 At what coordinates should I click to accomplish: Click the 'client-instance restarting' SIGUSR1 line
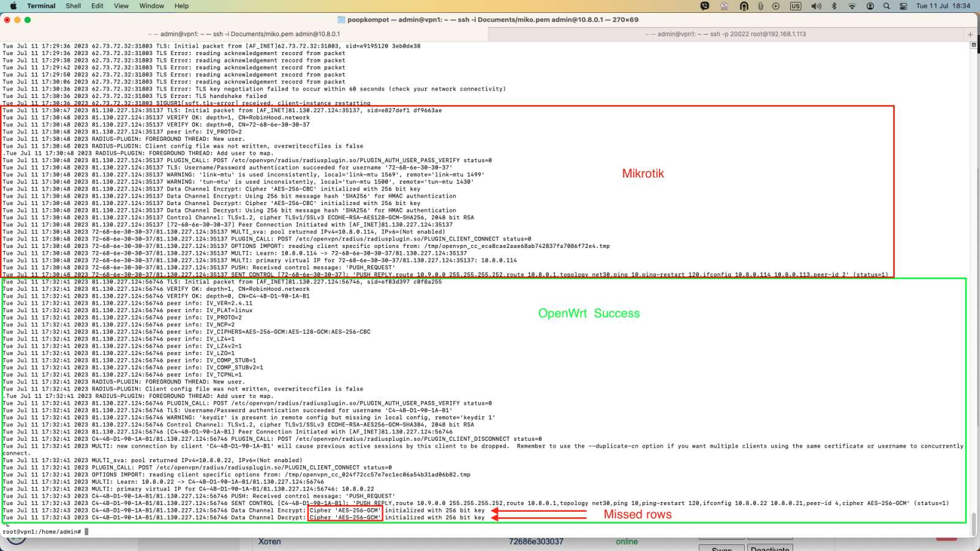pyautogui.click(x=186, y=103)
